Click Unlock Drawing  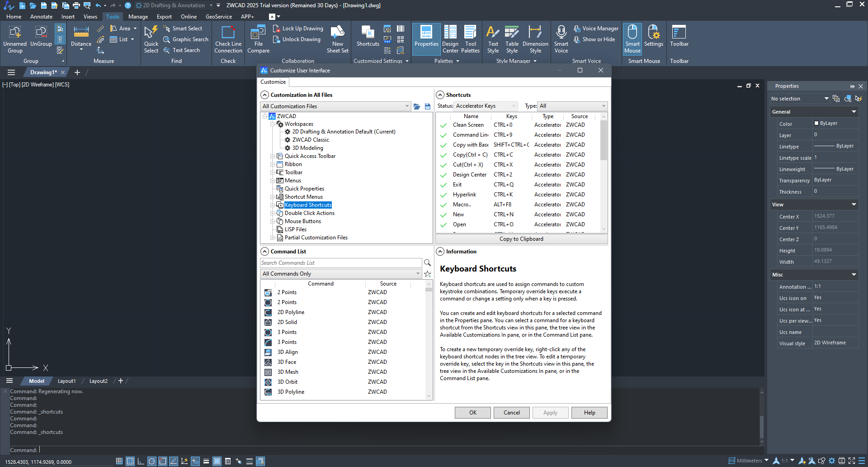297,39
